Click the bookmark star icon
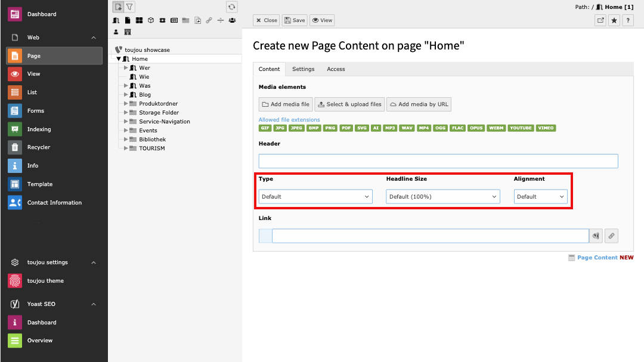This screenshot has width=644, height=362. [x=614, y=20]
